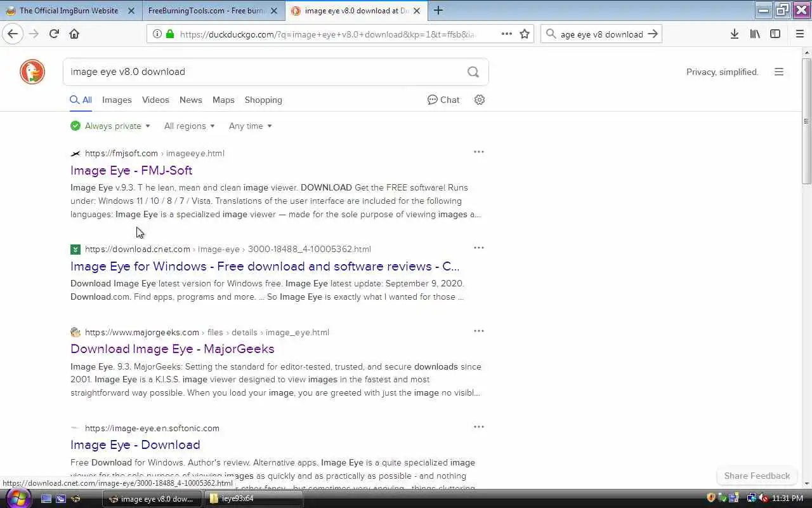Go back to the previous page
This screenshot has height=508, width=812.
(13, 34)
